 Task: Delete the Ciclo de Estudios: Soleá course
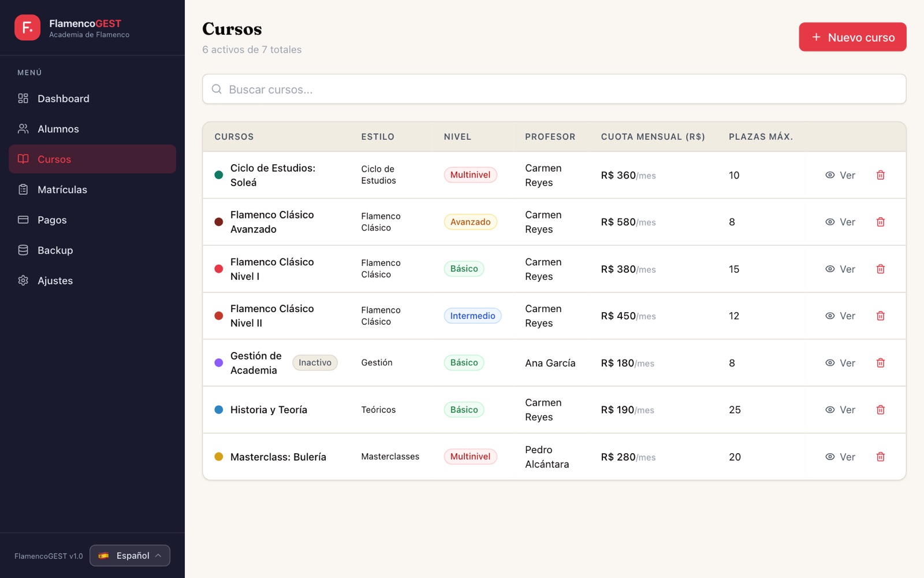pos(880,175)
